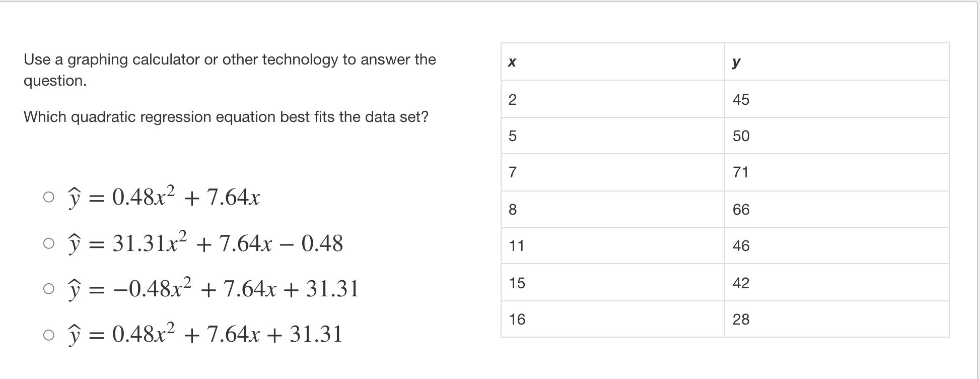Select the answer ŷ = 0.48x² + 7.64x

48,198
